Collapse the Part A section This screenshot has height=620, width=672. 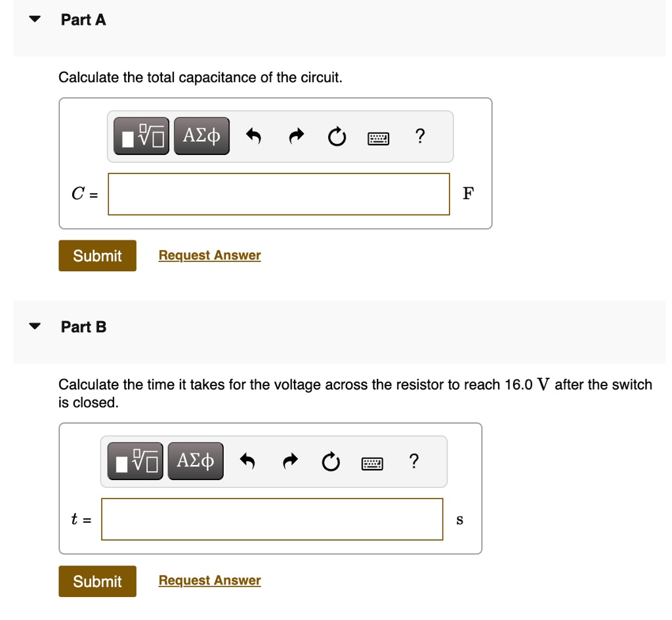(x=34, y=18)
